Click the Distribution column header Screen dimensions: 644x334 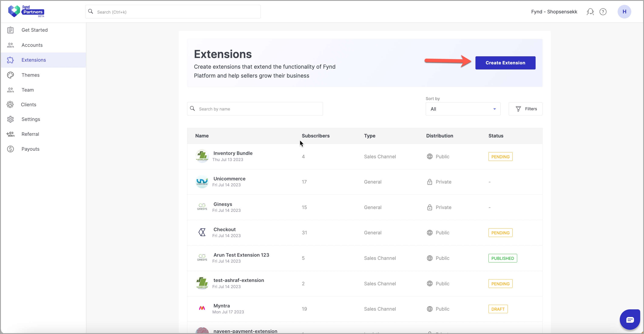coord(440,136)
